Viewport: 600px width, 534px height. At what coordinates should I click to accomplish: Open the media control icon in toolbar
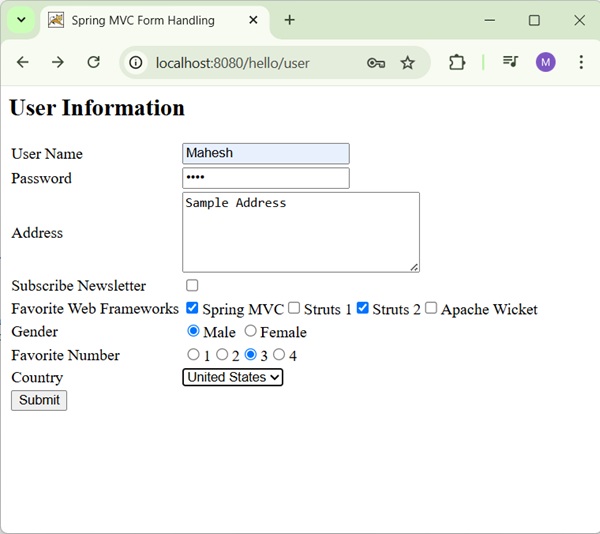(510, 62)
